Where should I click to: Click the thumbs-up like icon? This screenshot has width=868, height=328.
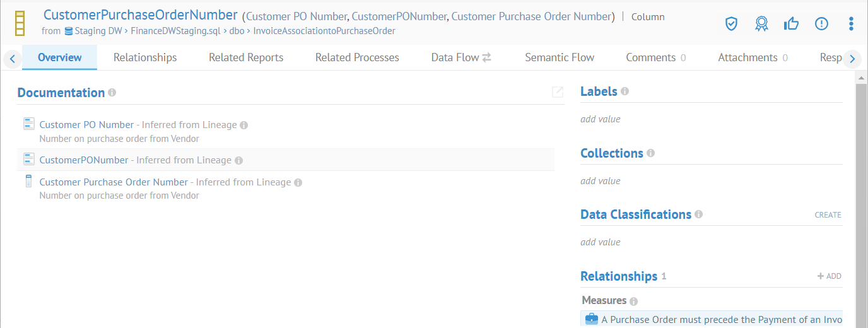coord(791,24)
